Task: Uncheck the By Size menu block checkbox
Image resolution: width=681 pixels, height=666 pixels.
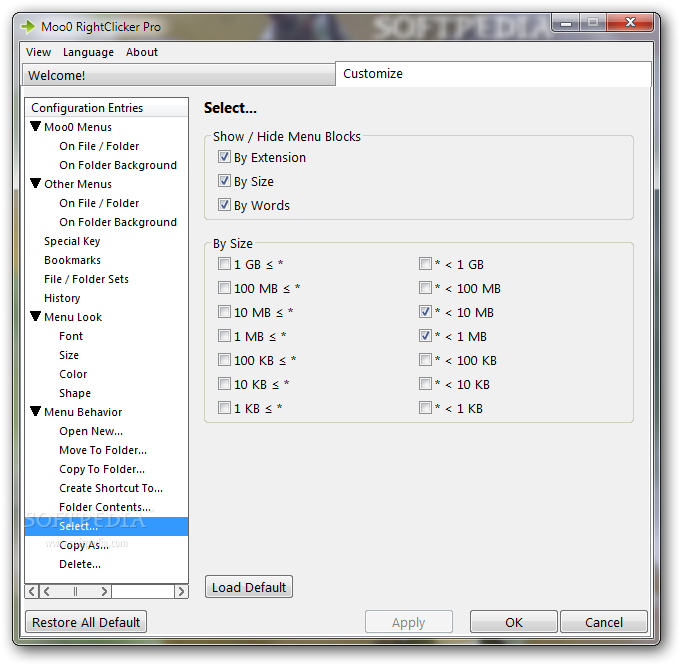Action: point(224,181)
